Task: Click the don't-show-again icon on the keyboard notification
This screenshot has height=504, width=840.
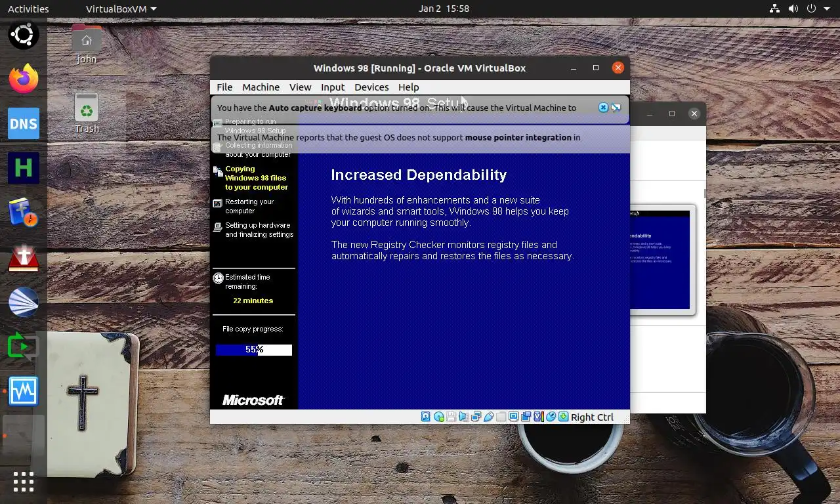Action: [616, 108]
